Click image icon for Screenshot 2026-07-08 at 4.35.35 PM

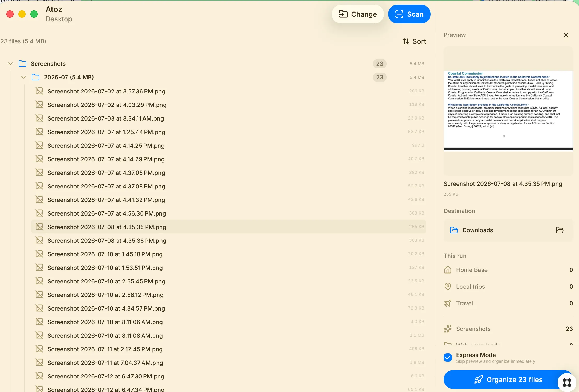click(39, 227)
